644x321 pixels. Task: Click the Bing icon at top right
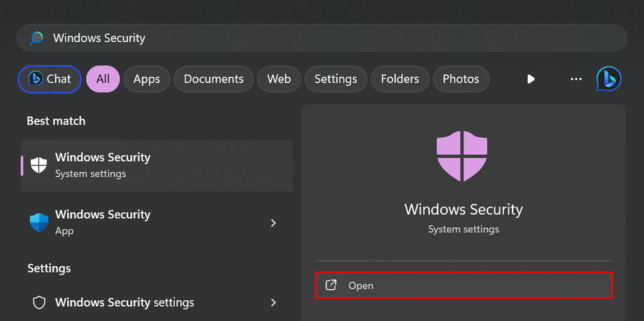click(x=608, y=79)
